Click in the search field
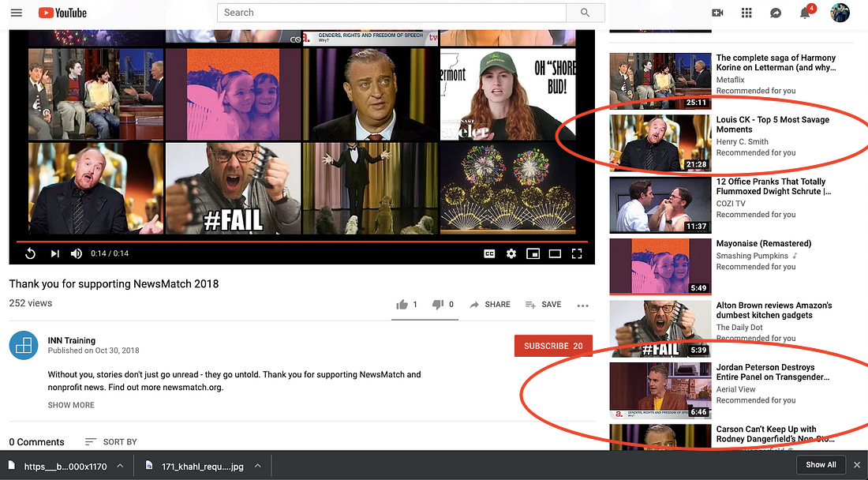 (391, 12)
